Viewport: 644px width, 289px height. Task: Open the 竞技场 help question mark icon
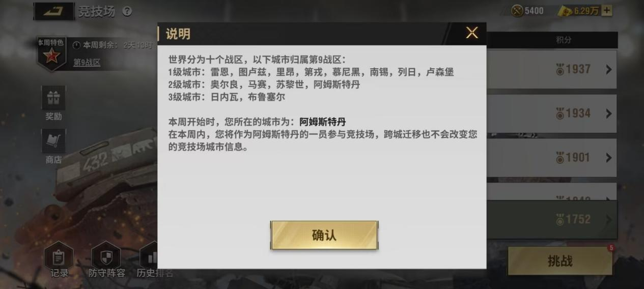click(x=127, y=11)
